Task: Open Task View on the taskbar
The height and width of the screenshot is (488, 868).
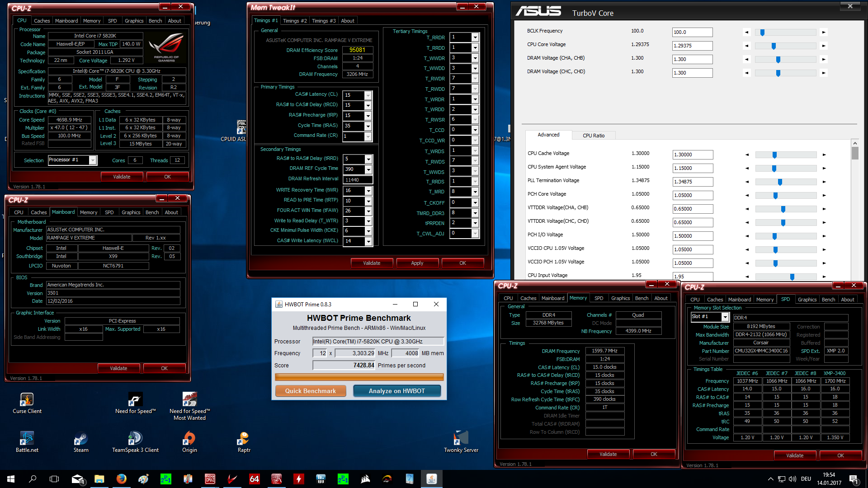Action: pyautogui.click(x=54, y=479)
